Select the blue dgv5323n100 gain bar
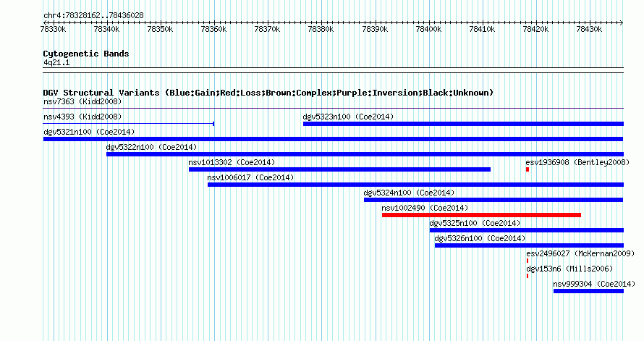Image resolution: width=644 pixels, height=341 pixels. [x=463, y=124]
